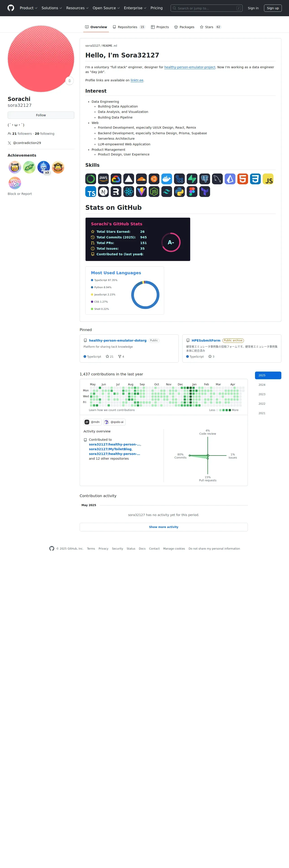
Task: Click the TypeScript TS skill icon
Action: tap(91, 191)
